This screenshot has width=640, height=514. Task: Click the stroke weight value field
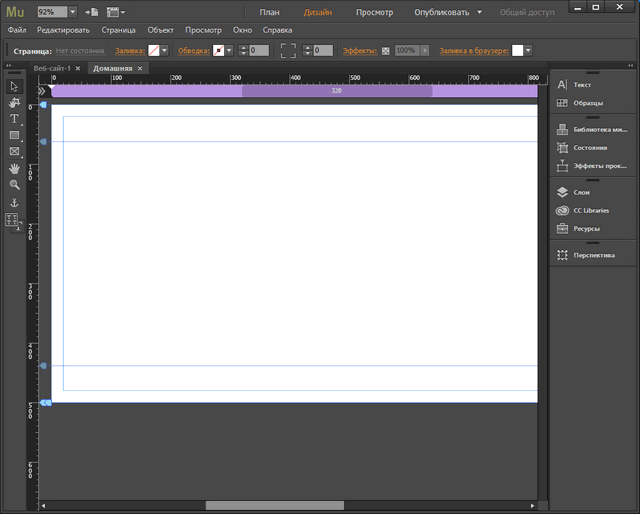(258, 50)
